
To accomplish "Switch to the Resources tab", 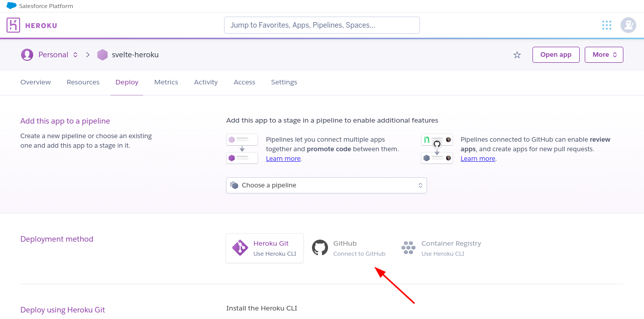I will pos(83,82).
